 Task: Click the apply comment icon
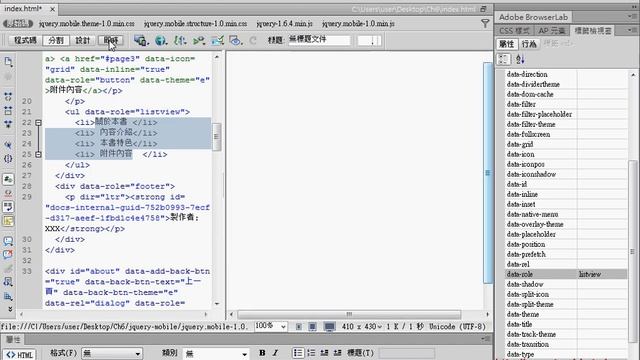(x=8, y=241)
